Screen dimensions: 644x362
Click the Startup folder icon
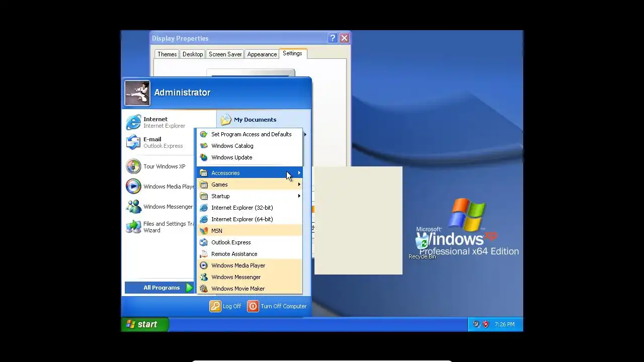(204, 196)
